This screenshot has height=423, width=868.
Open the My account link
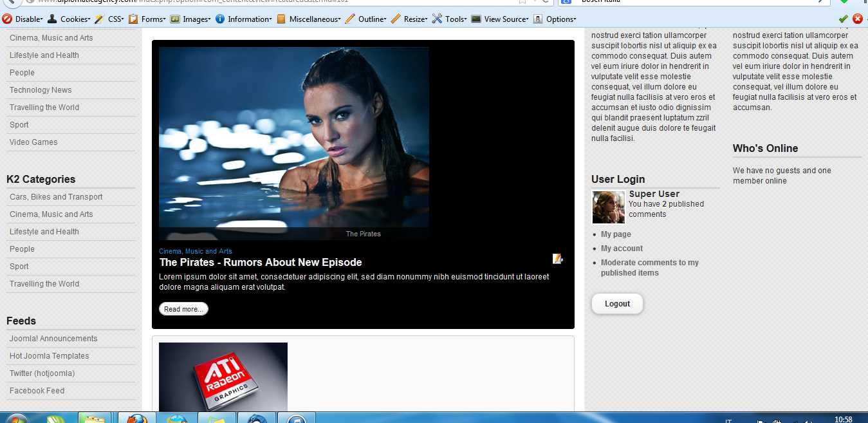622,249
